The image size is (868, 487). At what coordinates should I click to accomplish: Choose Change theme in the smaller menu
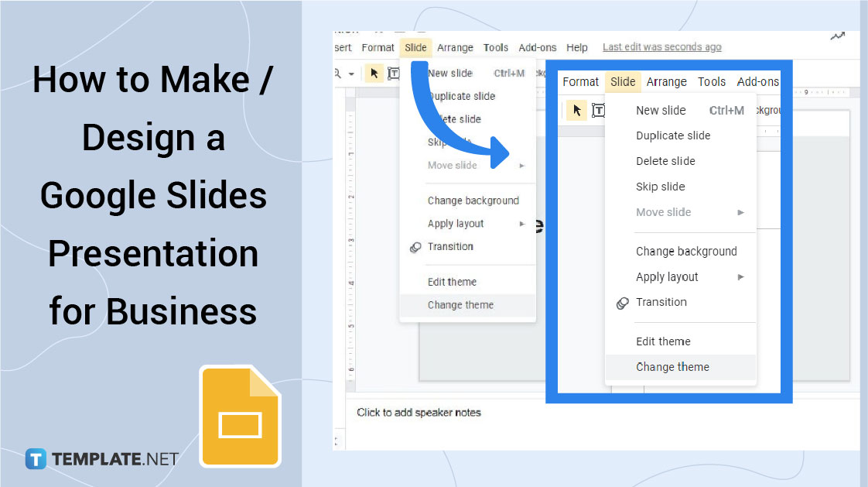click(x=468, y=305)
